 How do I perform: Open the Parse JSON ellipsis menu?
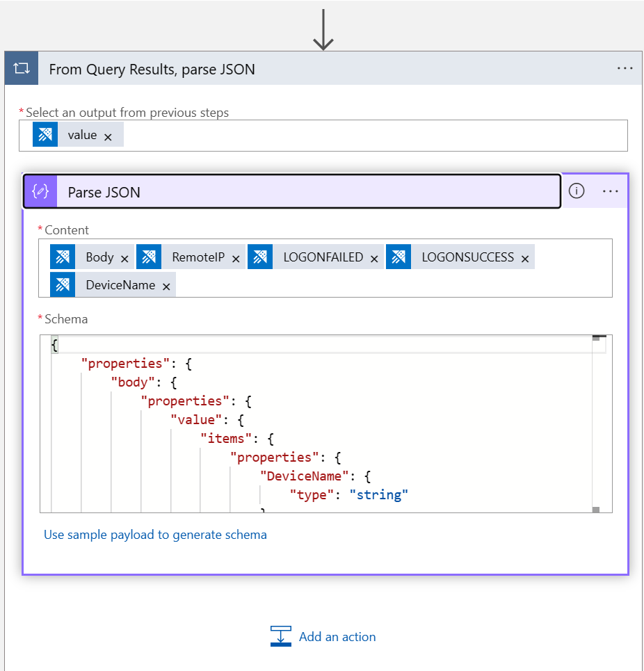(611, 191)
